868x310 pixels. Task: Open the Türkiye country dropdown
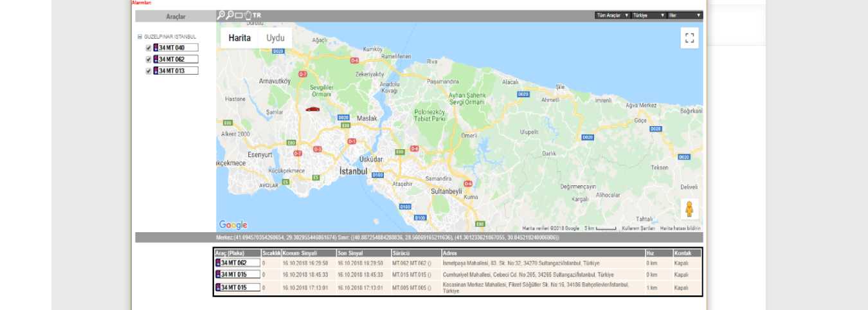(x=649, y=15)
